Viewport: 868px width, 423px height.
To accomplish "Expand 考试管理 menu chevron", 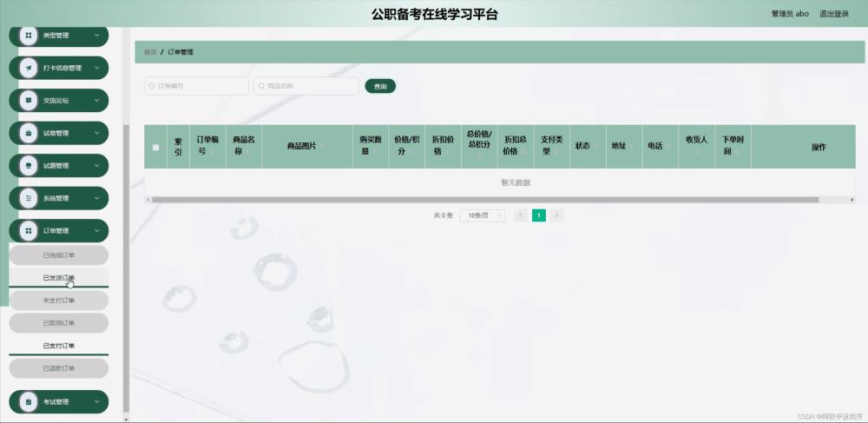I will (x=97, y=402).
